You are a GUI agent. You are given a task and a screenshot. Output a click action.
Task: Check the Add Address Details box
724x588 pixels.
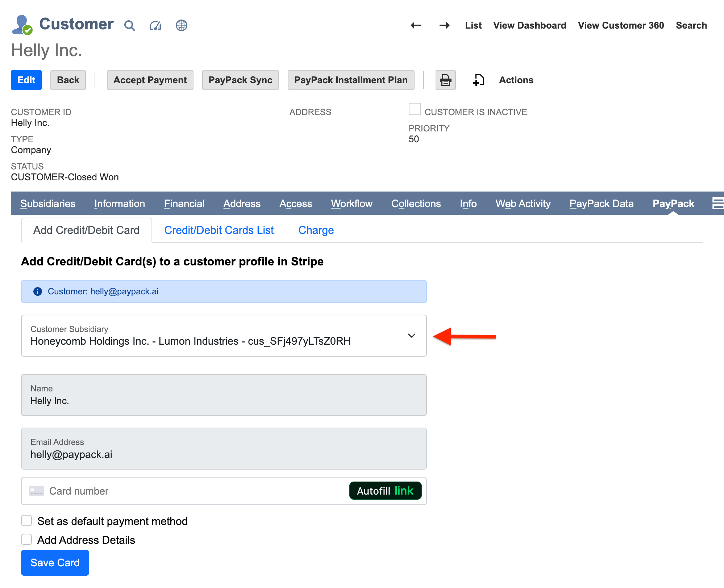tap(26, 539)
